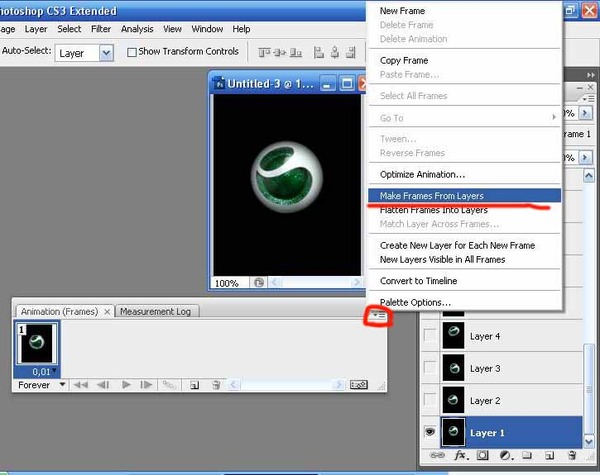Link layers icon in Layers palette
600x475 pixels.
click(437, 455)
